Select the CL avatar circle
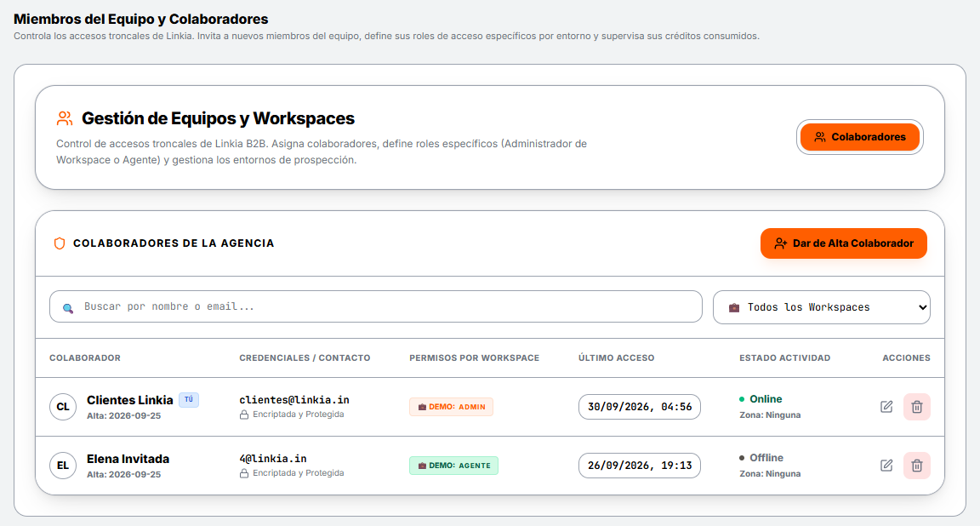This screenshot has width=980, height=526. tap(63, 407)
